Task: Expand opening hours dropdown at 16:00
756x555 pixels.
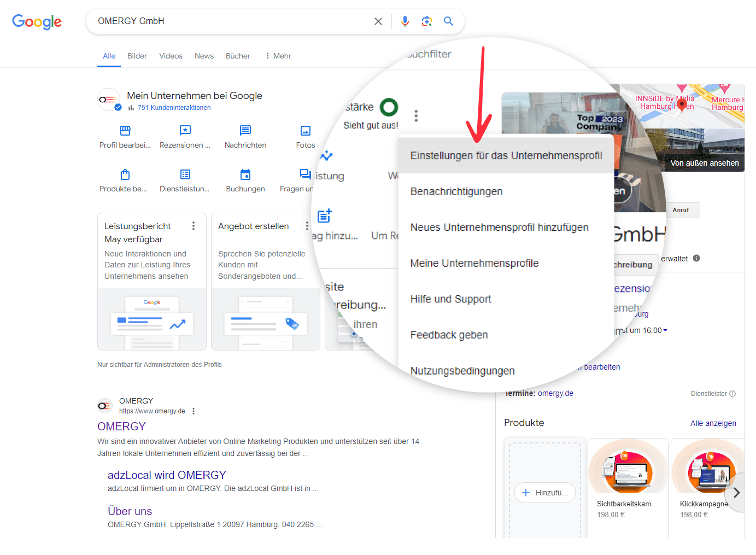Action: pyautogui.click(x=665, y=330)
